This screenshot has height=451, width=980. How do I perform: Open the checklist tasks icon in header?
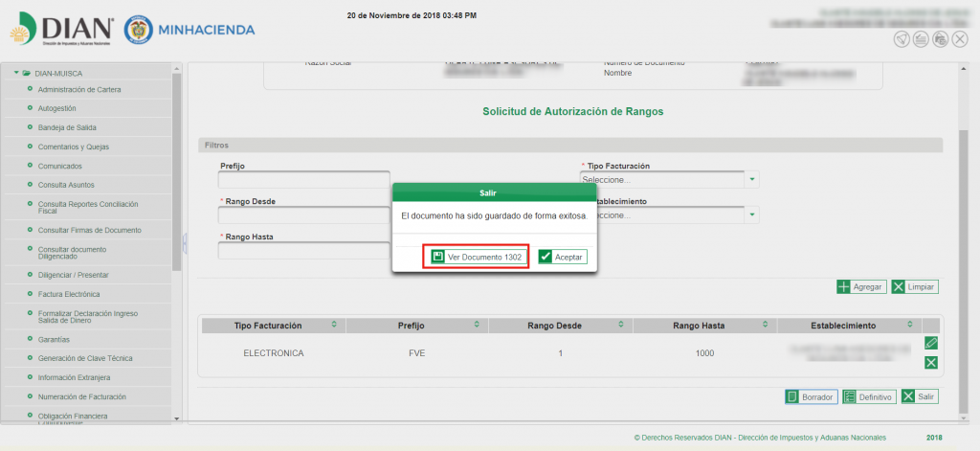pos(921,38)
